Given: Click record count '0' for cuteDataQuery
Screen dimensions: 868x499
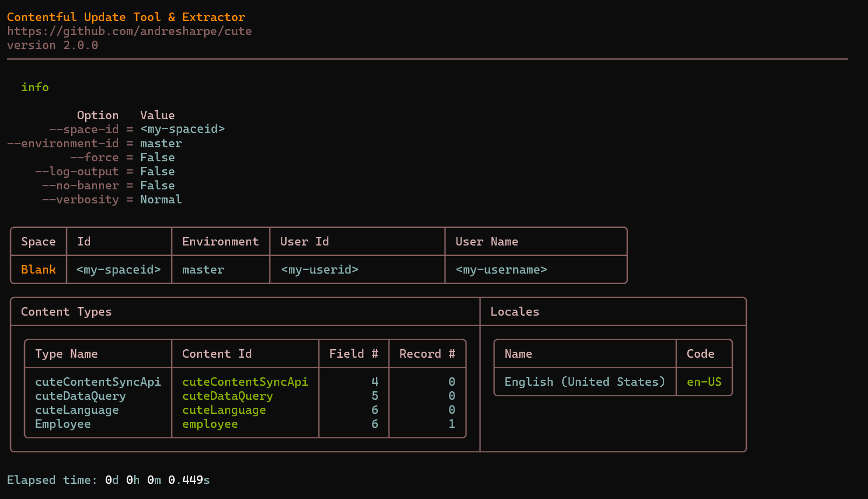Looking at the screenshot, I should [452, 396].
